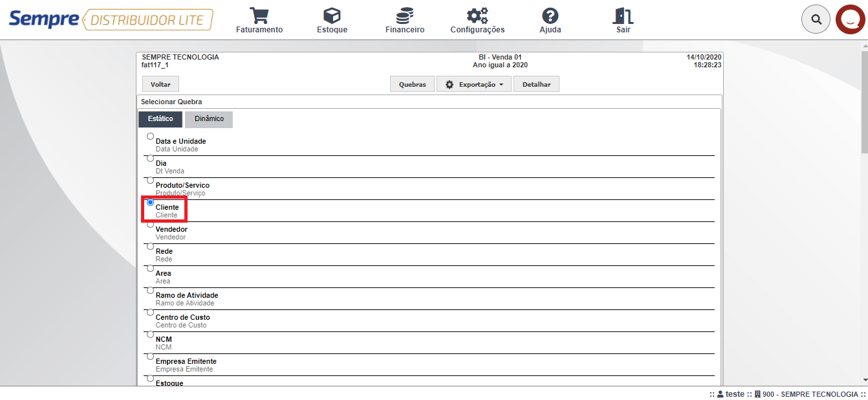Select the Centro de Custo radio button
The width and height of the screenshot is (868, 400).
click(150, 312)
